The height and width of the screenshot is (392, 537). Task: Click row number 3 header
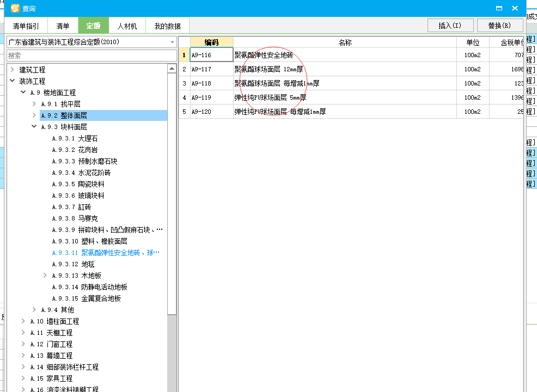[x=184, y=83]
